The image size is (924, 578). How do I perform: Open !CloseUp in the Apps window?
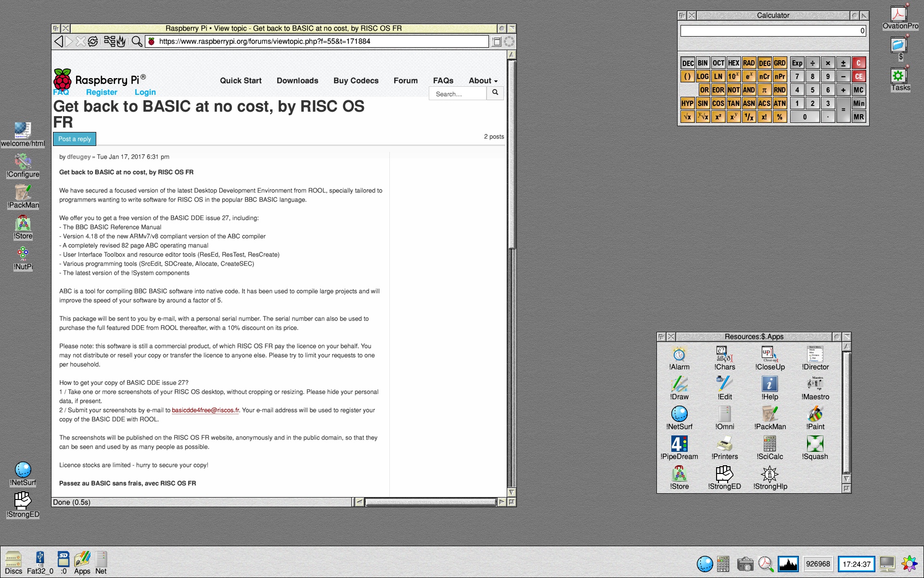[770, 358]
